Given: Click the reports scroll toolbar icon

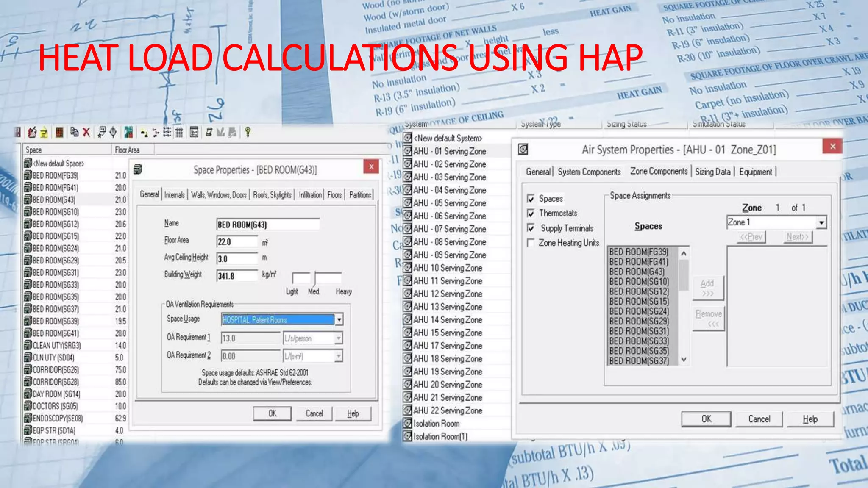Looking at the screenshot, I should point(209,133).
